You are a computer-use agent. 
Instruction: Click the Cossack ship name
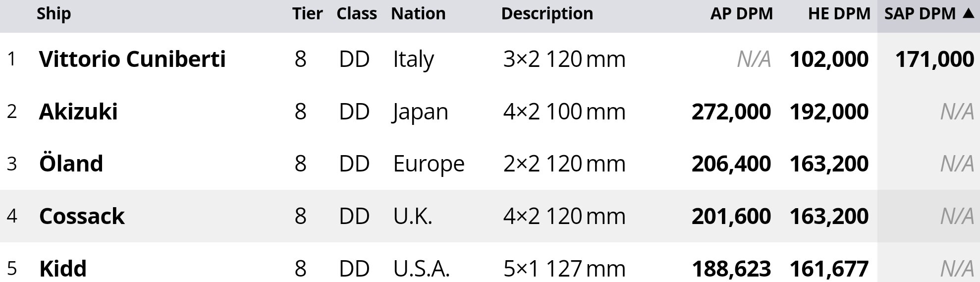point(82,217)
